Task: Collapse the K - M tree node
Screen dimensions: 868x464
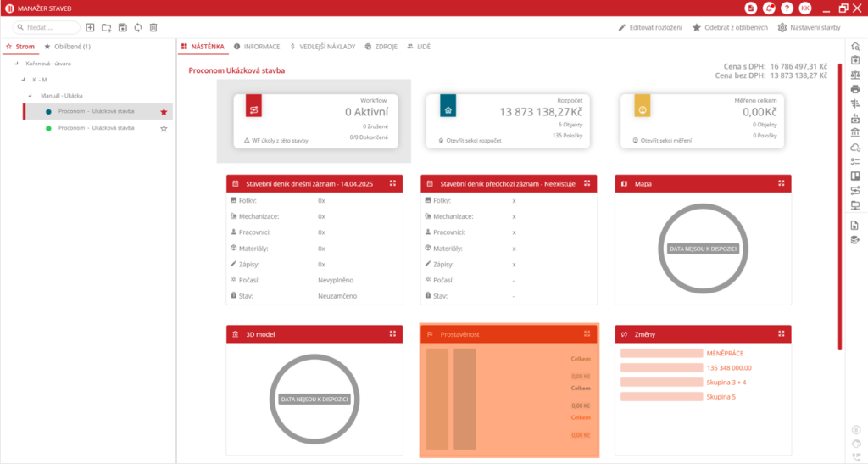Action: point(24,80)
